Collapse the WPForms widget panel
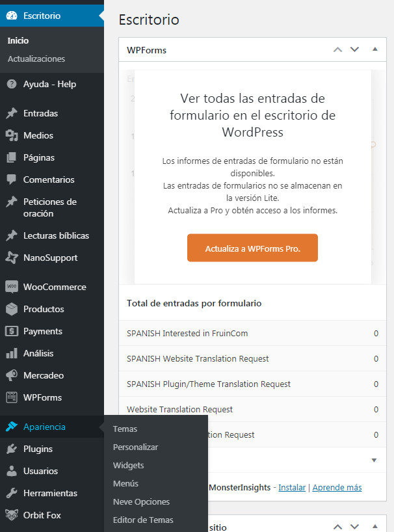The image size is (394, 532). click(374, 49)
